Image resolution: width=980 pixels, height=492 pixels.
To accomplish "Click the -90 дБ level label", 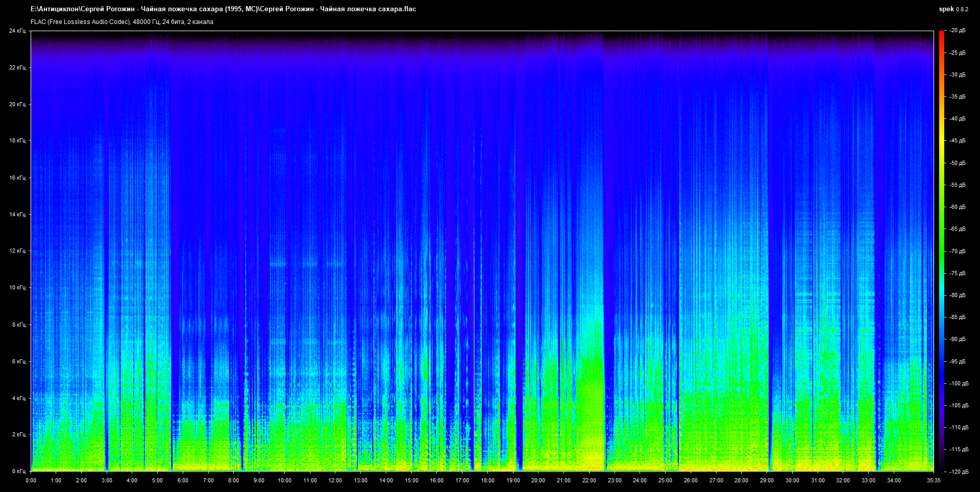I will tap(958, 339).
